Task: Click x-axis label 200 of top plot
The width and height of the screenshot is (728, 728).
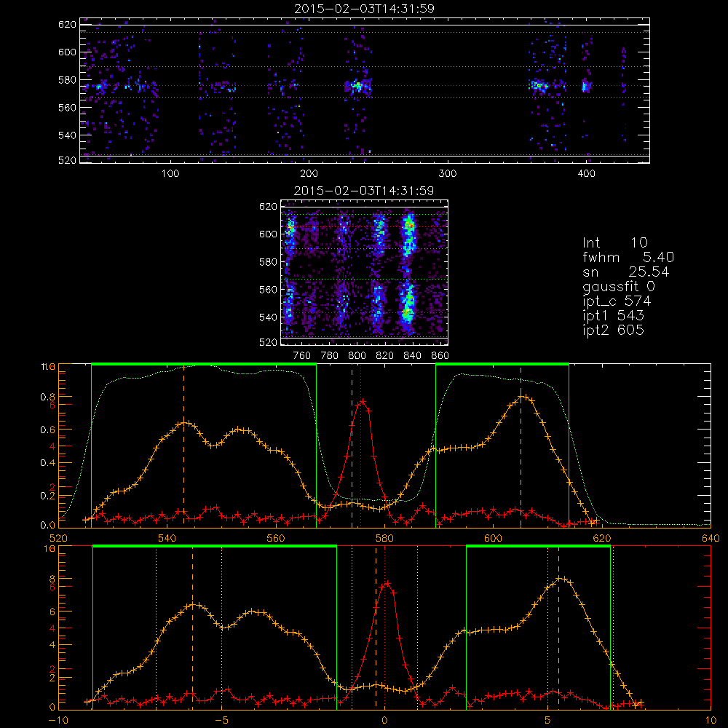Action: tap(309, 174)
